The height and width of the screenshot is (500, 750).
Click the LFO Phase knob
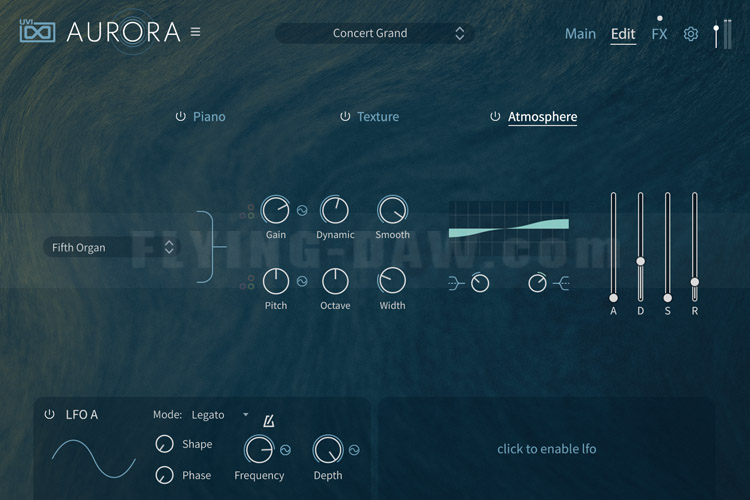pyautogui.click(x=165, y=475)
